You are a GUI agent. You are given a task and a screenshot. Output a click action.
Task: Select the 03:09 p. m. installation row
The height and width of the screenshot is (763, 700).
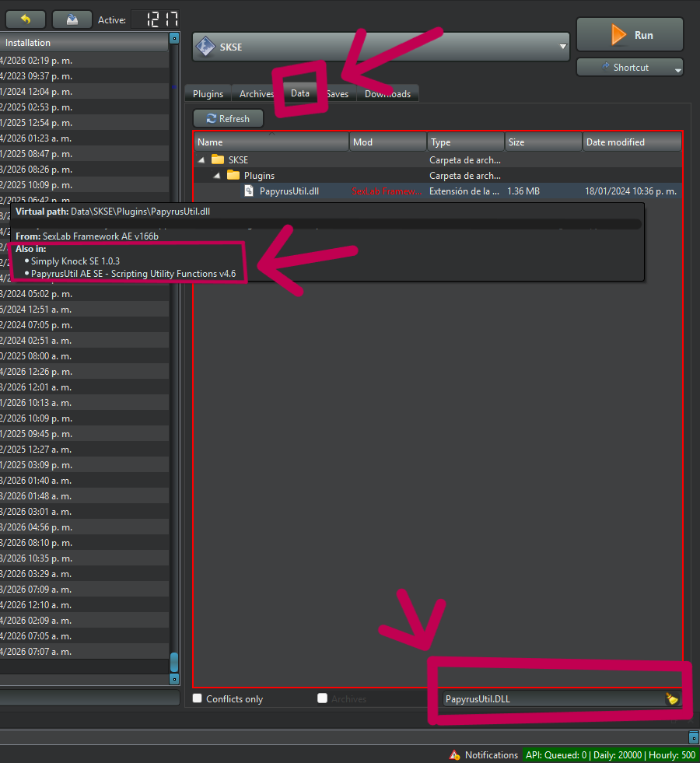click(84, 465)
